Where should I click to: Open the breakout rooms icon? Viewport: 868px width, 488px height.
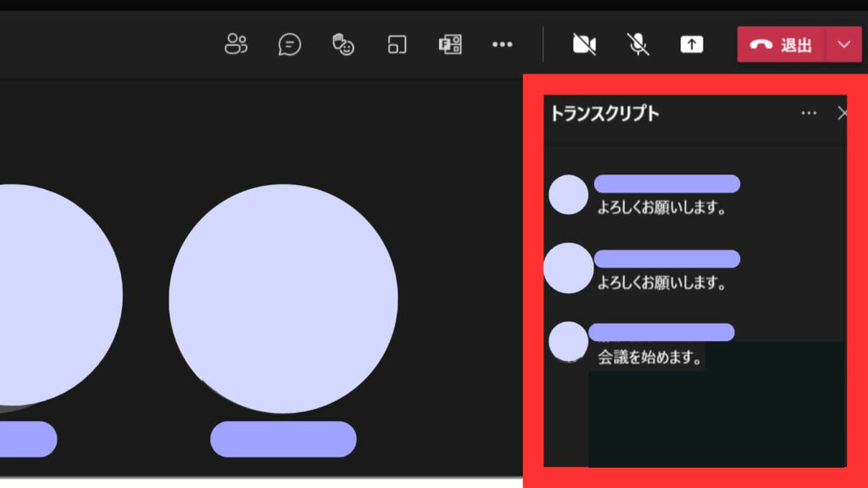click(396, 45)
